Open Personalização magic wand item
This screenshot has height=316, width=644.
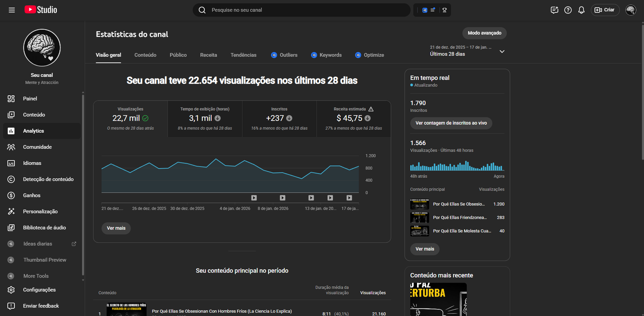40,211
